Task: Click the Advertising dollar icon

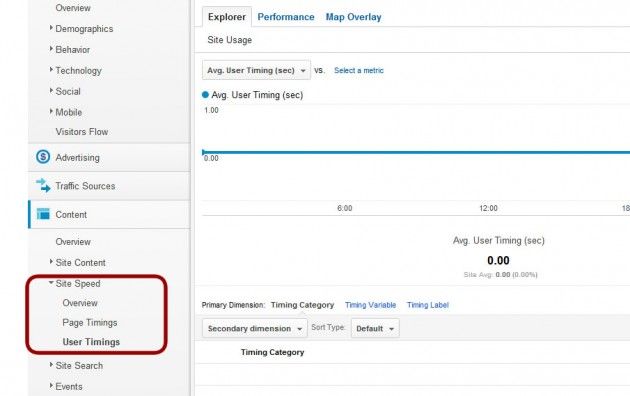Action: [43, 157]
